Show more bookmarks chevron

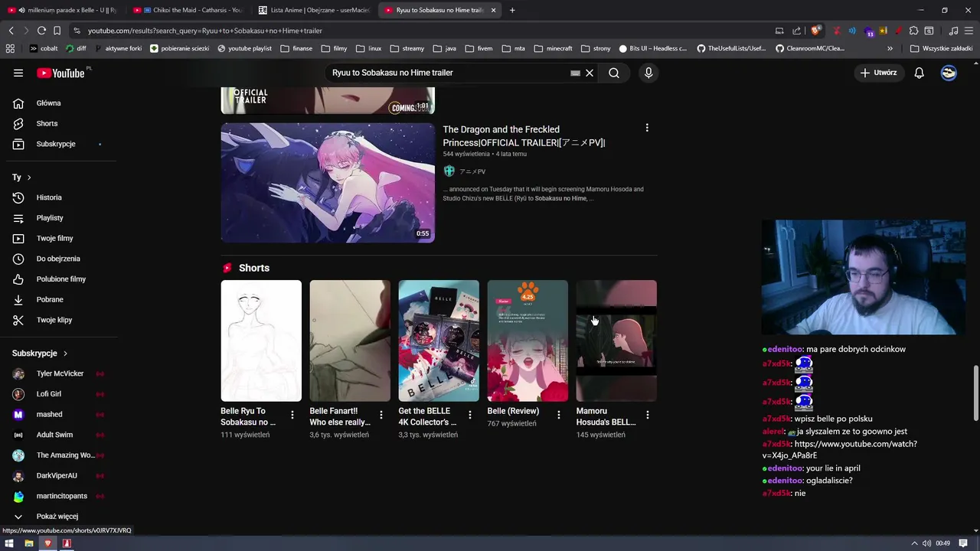(x=890, y=48)
